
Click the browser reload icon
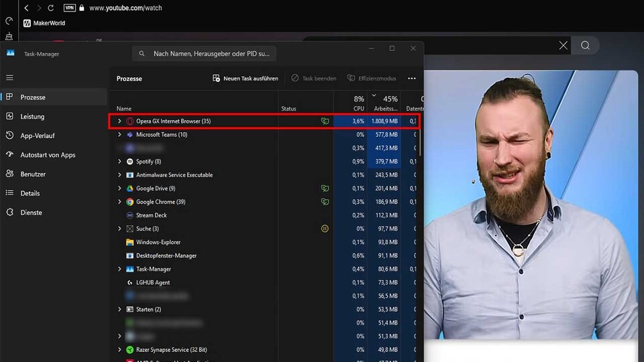(x=50, y=8)
